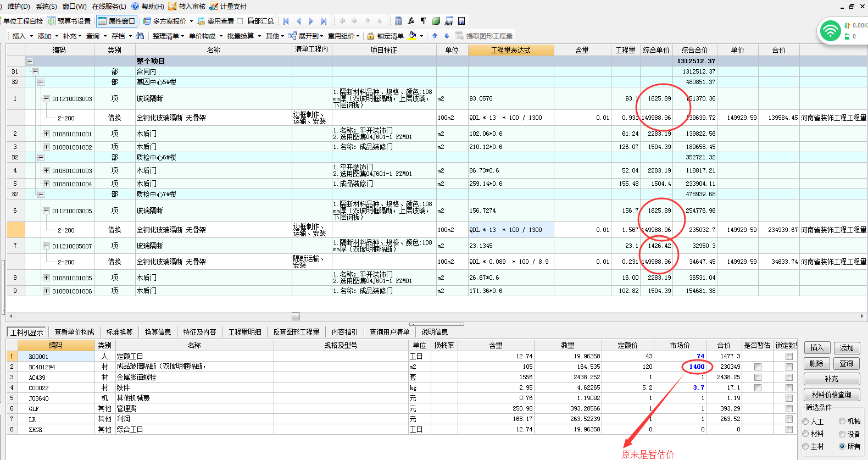Click the horizontal scrollbar thumb
Image resolution: width=868 pixels, height=460 pixels.
click(296, 316)
